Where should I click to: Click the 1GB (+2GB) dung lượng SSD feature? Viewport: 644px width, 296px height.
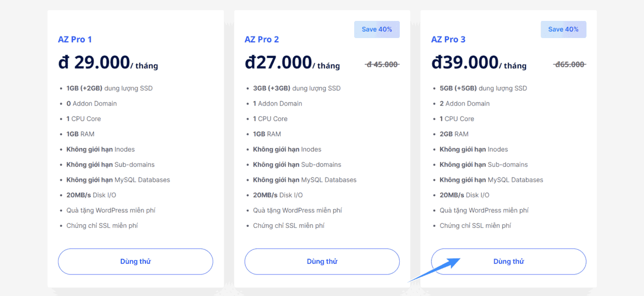point(109,88)
